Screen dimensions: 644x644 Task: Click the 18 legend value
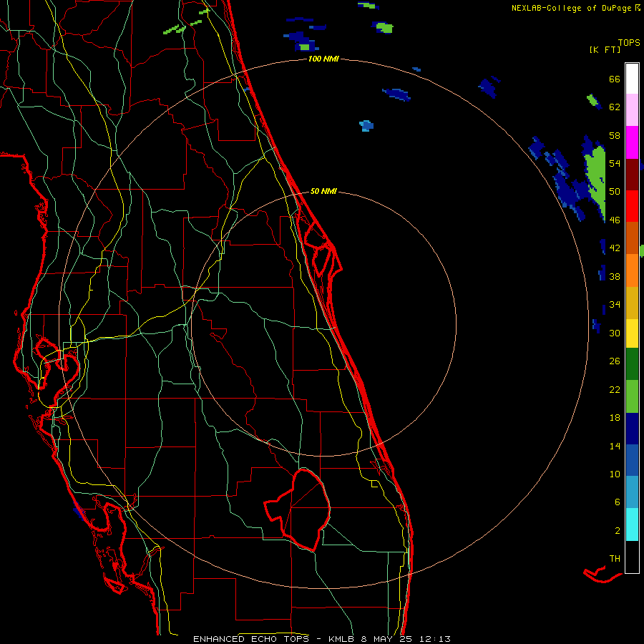point(615,418)
